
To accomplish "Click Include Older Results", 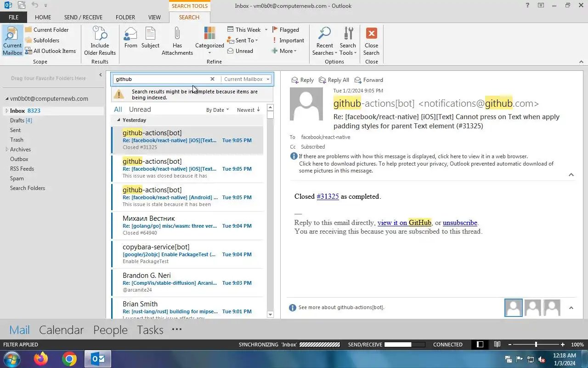I will [x=100, y=41].
